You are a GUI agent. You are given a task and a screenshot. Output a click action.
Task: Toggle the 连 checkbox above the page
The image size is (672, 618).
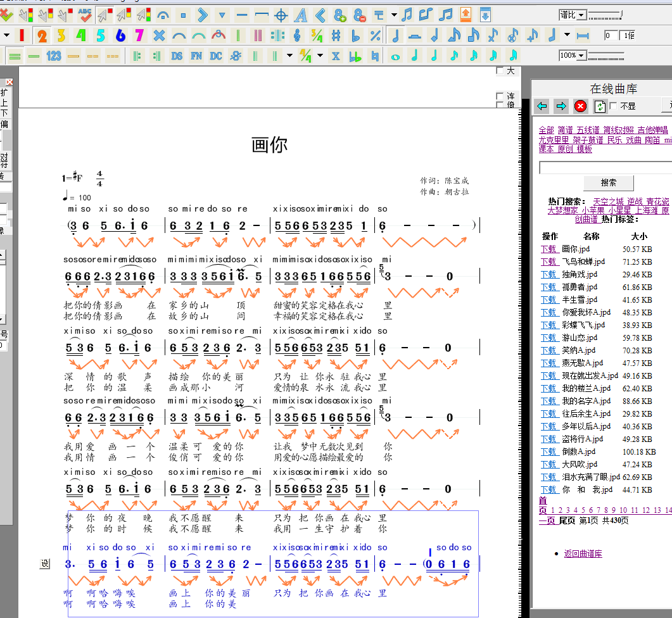[500, 96]
